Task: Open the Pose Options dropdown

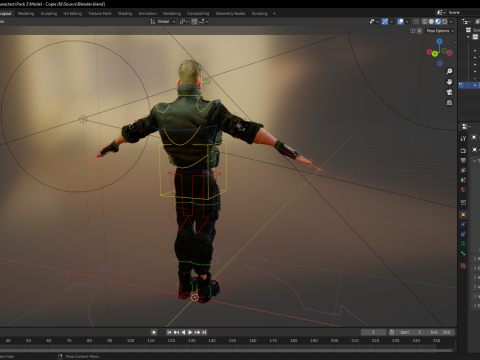Action: pos(440,31)
